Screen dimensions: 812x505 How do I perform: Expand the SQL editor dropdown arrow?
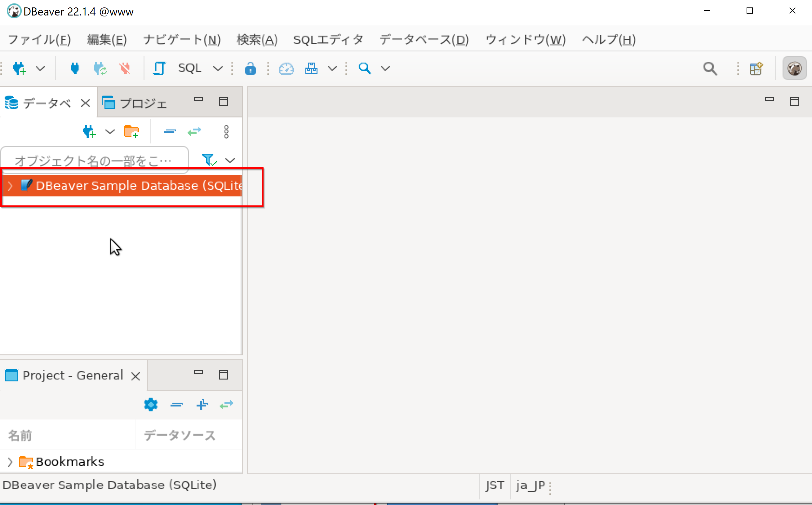point(218,68)
